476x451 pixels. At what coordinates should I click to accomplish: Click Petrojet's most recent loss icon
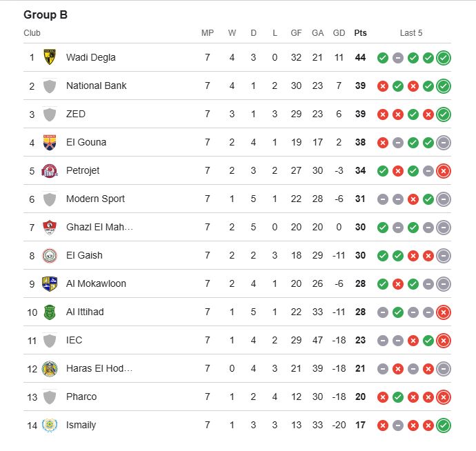coord(444,171)
